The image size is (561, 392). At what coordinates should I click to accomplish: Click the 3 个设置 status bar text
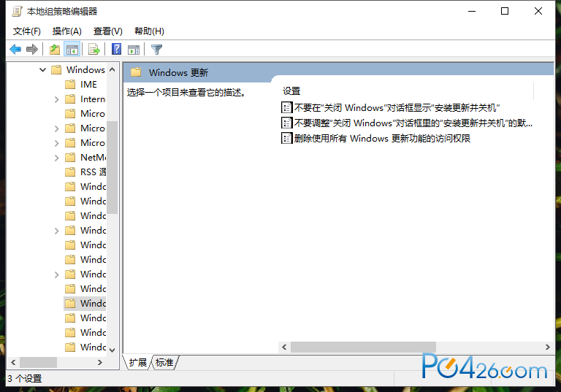[25, 378]
